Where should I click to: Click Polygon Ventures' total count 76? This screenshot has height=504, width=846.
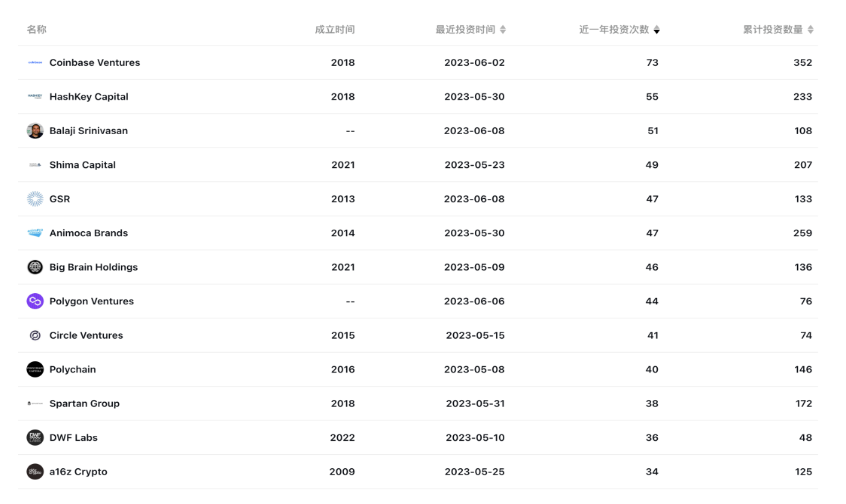[x=806, y=301]
